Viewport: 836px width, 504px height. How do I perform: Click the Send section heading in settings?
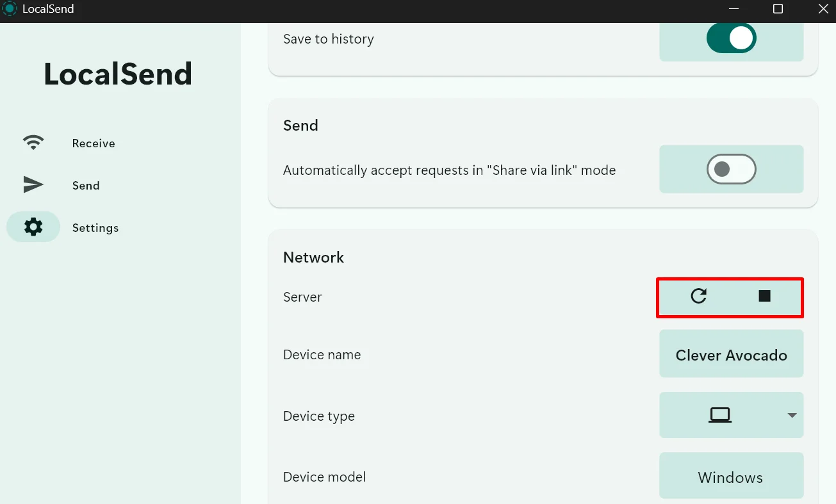point(300,126)
